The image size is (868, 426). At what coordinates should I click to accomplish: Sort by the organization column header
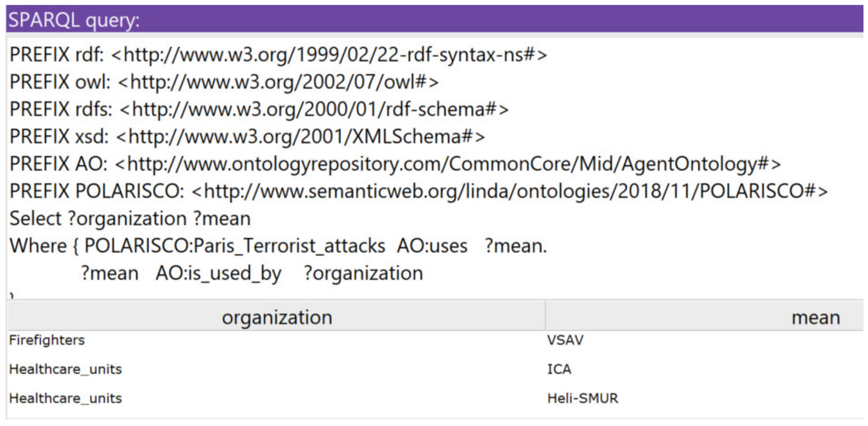pyautogui.click(x=277, y=317)
